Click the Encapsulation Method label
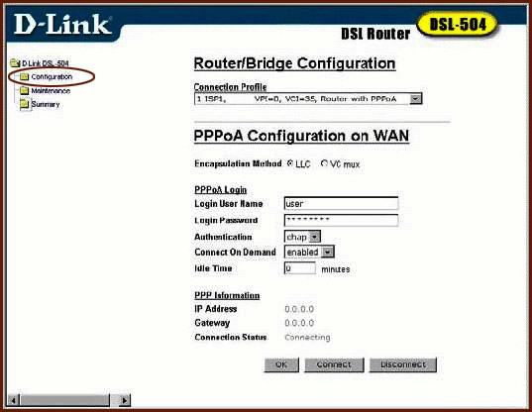532x412 pixels. click(x=238, y=163)
